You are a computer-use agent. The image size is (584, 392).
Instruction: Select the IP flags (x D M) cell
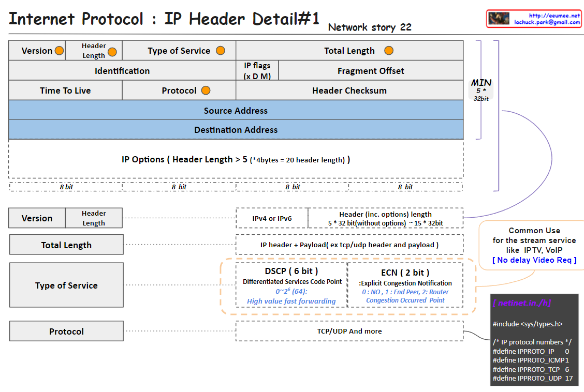257,71
